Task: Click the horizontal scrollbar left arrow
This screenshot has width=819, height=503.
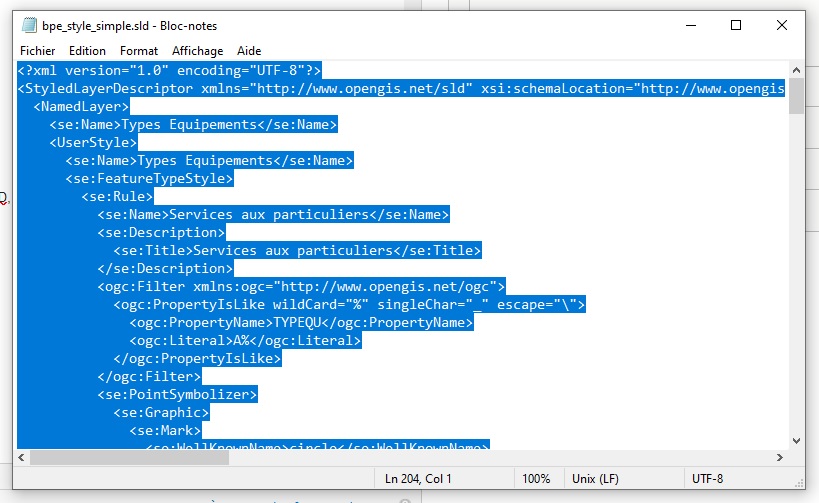Action: pos(21,458)
